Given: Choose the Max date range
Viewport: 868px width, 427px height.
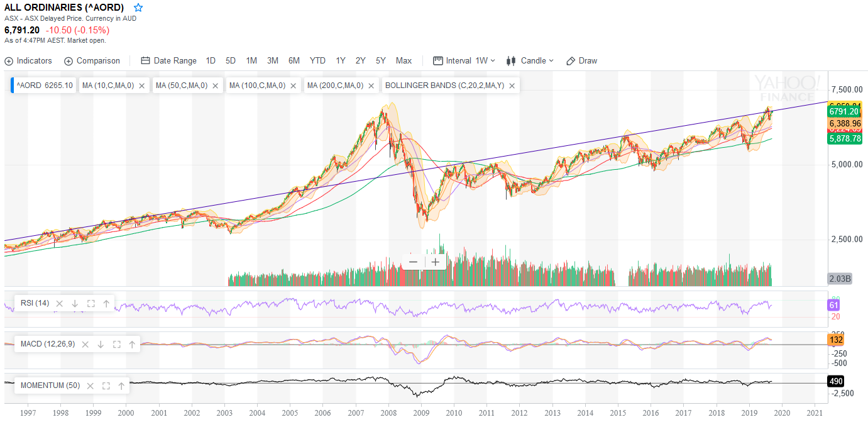Looking at the screenshot, I should (x=404, y=61).
